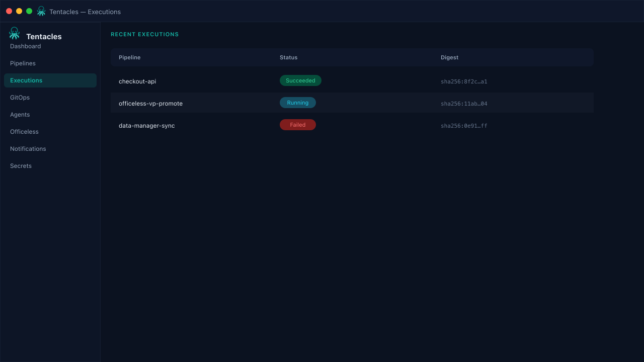Click the Tentacles brand name in sidebar
Viewport: 644px width, 362px height.
[x=44, y=36]
